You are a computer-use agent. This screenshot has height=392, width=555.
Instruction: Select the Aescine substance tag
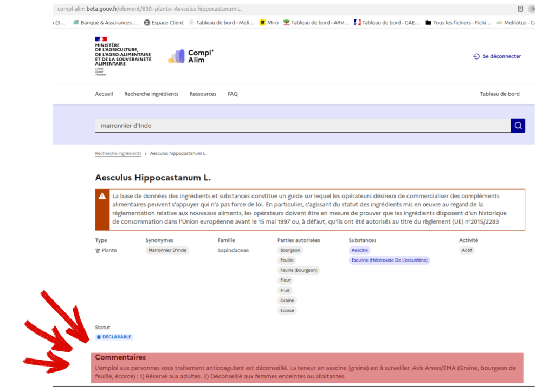360,250
